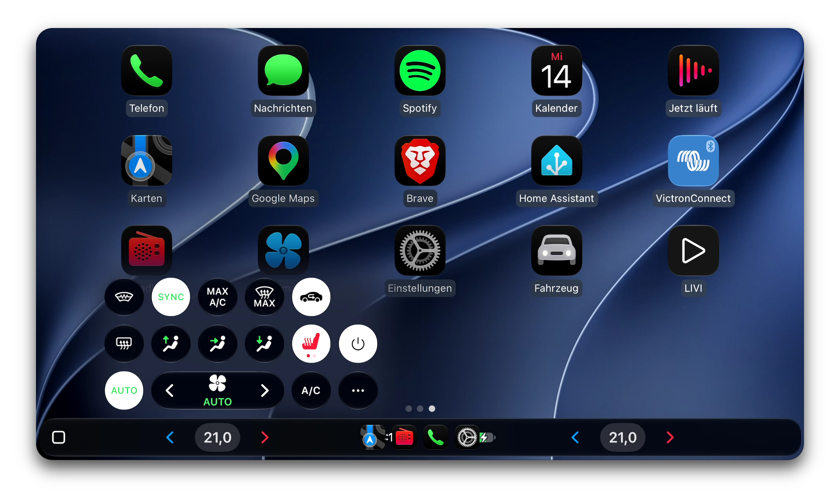Open more climate options ellipsis button
The width and height of the screenshot is (840, 504).
pos(358,390)
